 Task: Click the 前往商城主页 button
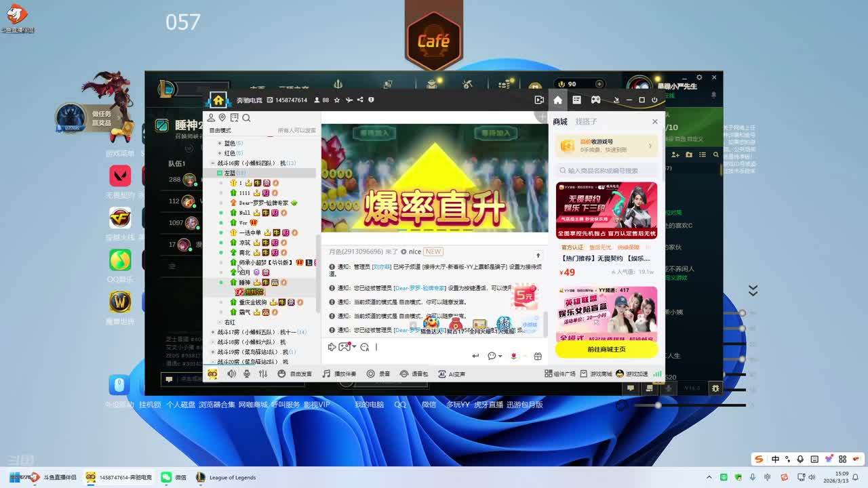[606, 349]
